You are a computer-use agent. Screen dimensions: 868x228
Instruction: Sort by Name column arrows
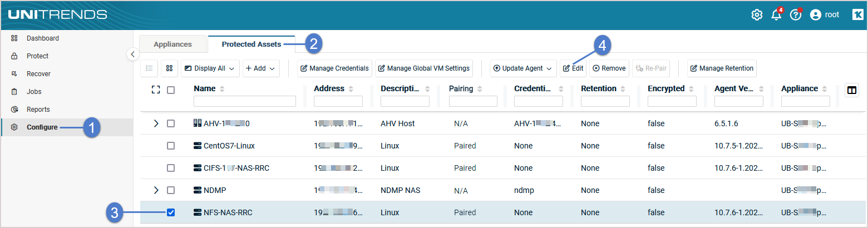coord(222,89)
